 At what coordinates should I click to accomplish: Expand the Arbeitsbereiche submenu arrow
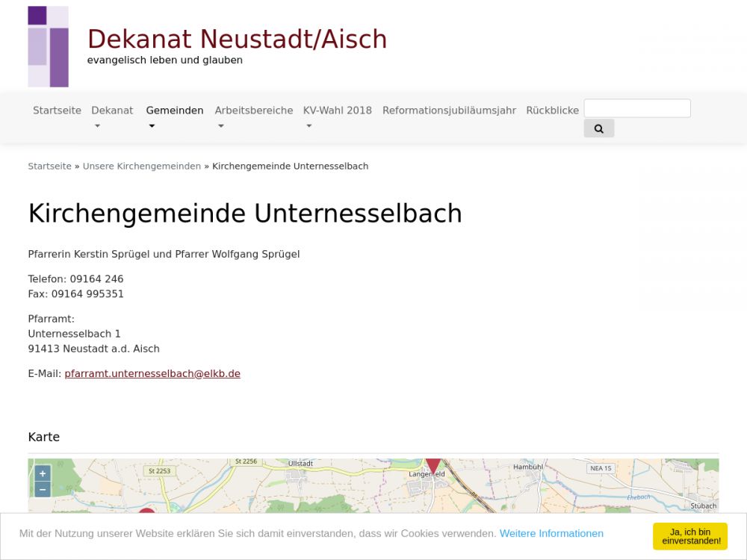[x=220, y=126]
